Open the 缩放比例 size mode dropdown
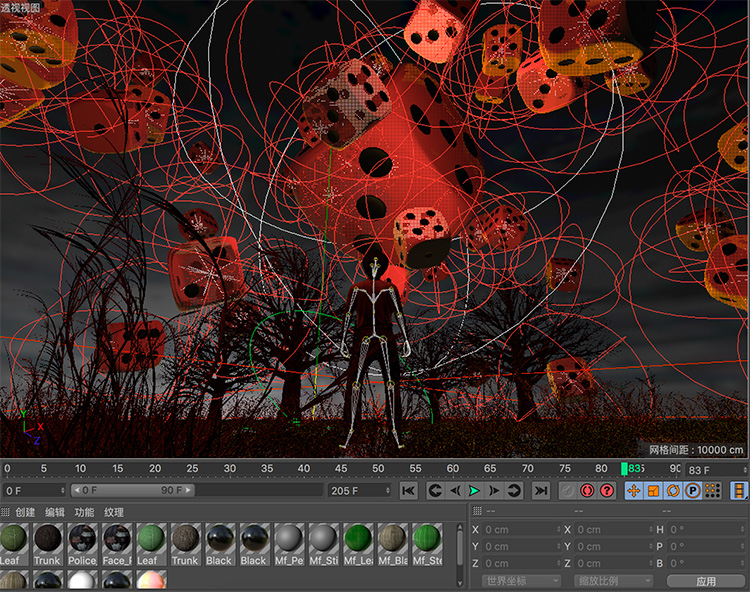 point(613,581)
